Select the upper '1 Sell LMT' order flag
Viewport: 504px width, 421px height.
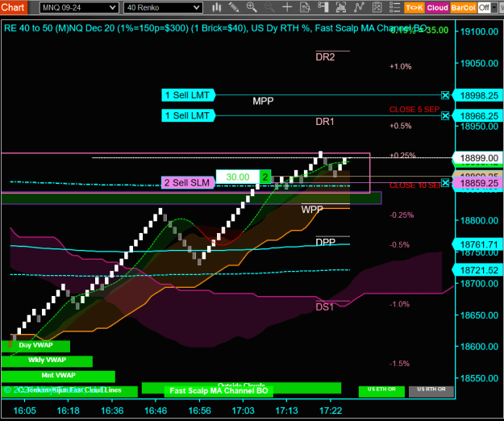188,95
